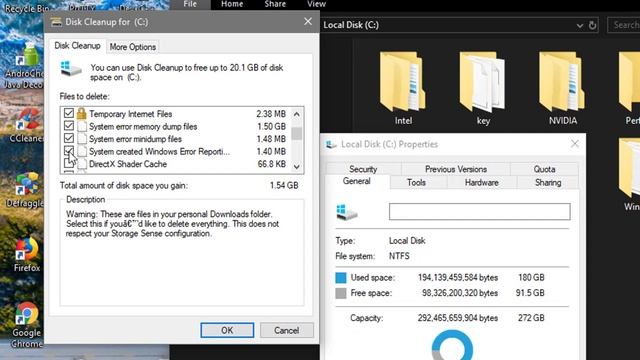Screen dimensions: 640x360
Task: Click the Explorer Search box
Action: [624, 25]
